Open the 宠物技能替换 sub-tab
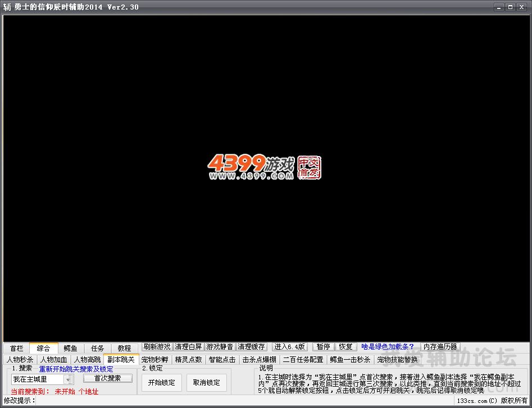 tap(398, 360)
